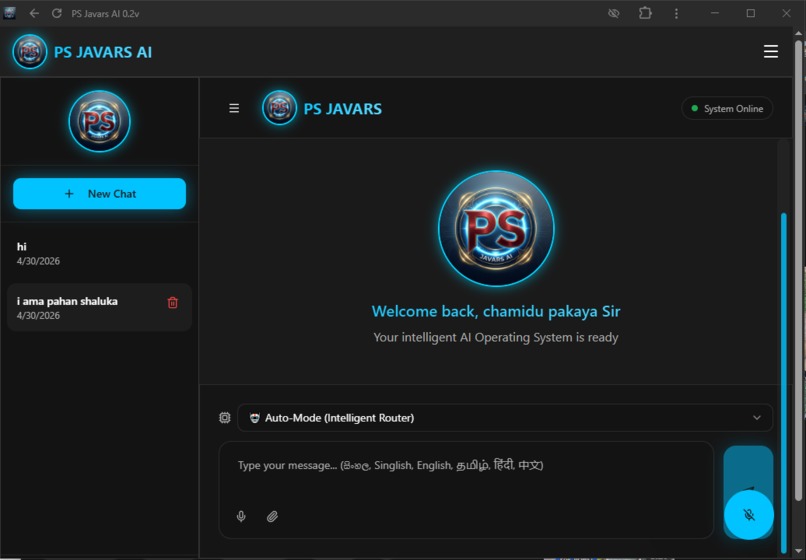Click "Your intelligent AI Operating System is ready"

(x=496, y=337)
